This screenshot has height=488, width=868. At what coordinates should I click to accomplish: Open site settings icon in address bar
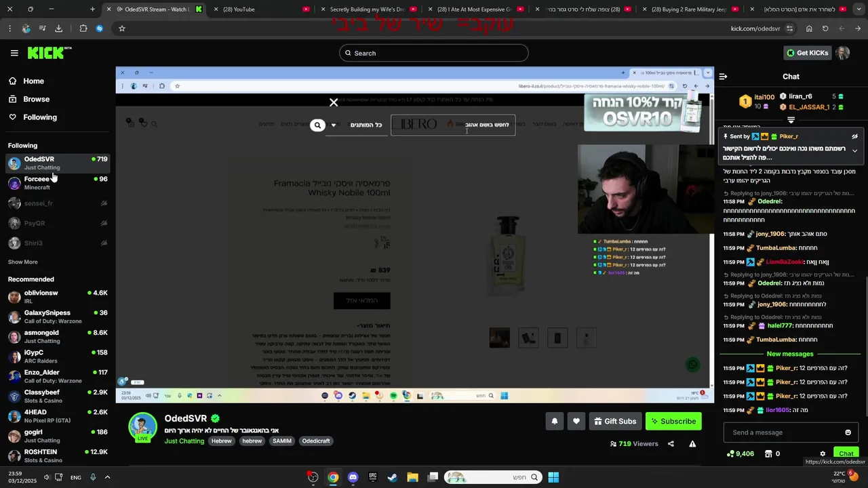click(x=791, y=28)
